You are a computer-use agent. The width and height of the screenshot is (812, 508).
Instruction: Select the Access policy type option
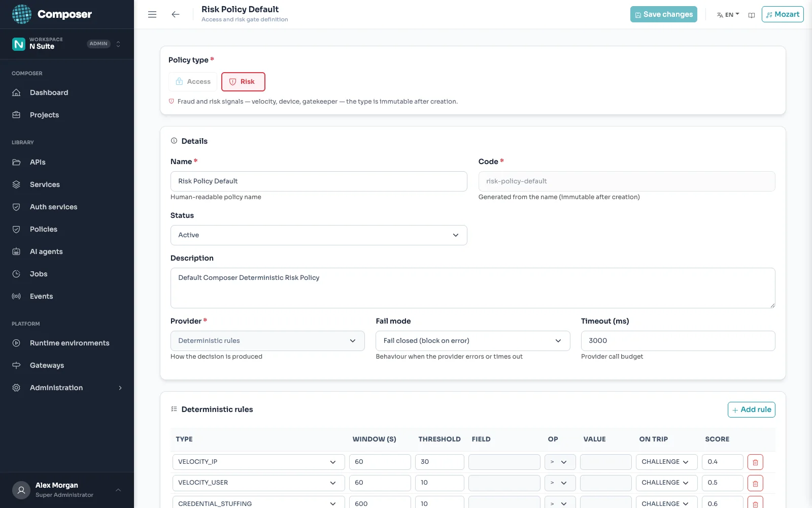tap(193, 82)
